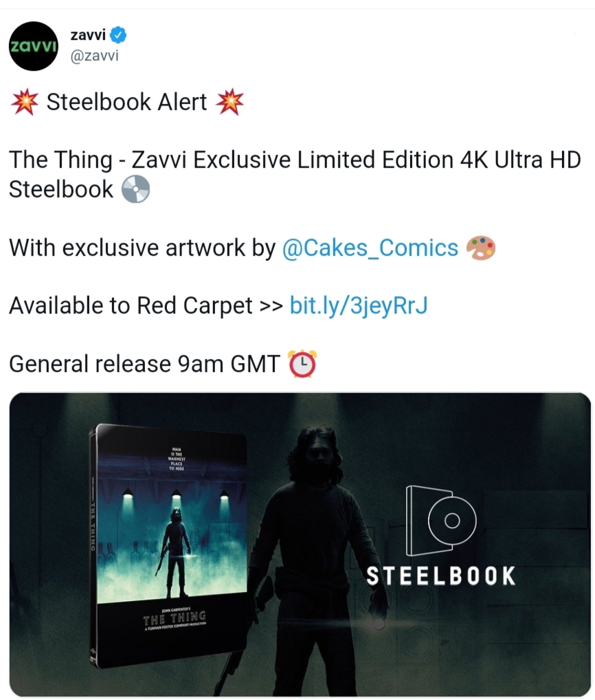Image resolution: width=595 pixels, height=700 pixels.
Task: Click the Available to Red Carpet text
Action: [131, 306]
